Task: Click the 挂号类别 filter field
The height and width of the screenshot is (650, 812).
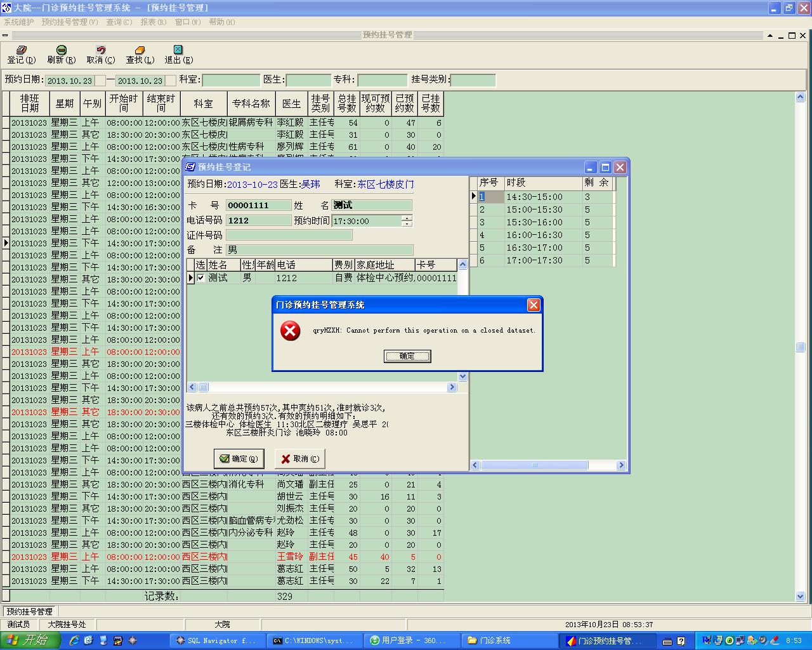Action: [473, 80]
